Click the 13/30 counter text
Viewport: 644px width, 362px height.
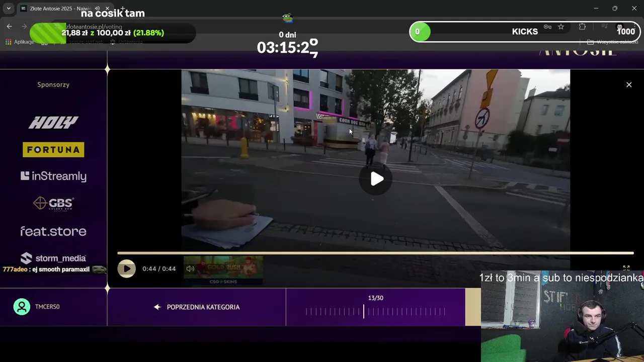coord(375,298)
